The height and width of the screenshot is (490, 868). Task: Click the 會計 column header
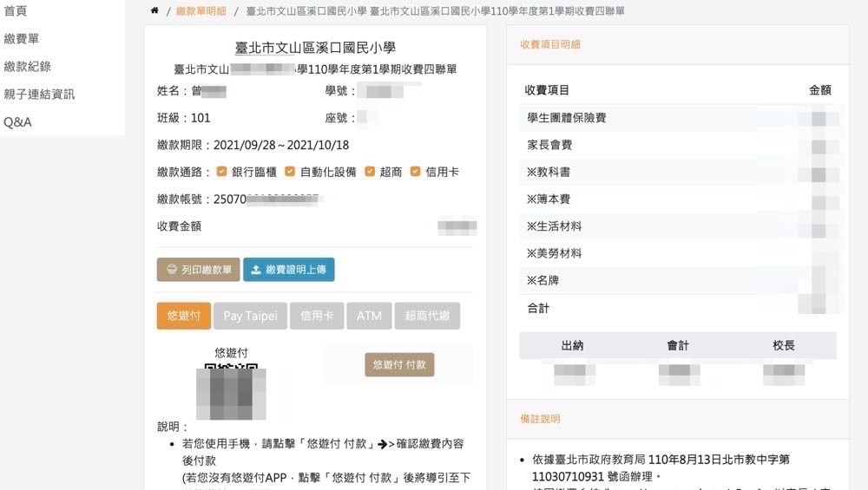pos(678,346)
